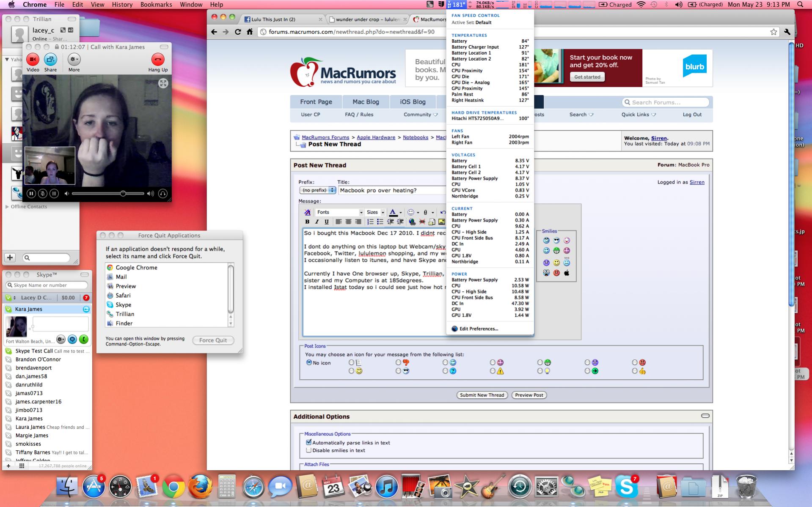Hang up the call with Kara James
The image size is (812, 507).
click(158, 60)
